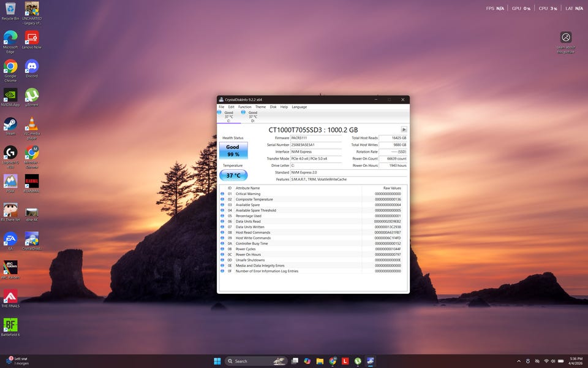Open the Battlefield 6 desktop icon

[10, 325]
